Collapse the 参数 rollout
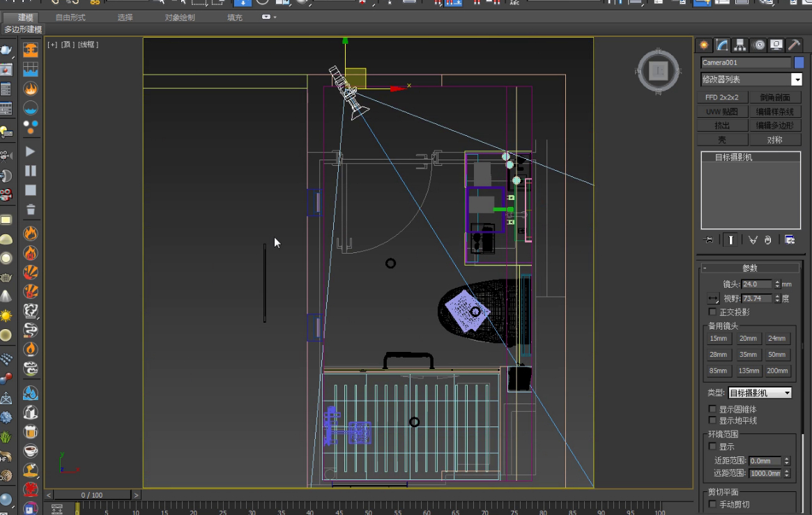 click(x=750, y=268)
